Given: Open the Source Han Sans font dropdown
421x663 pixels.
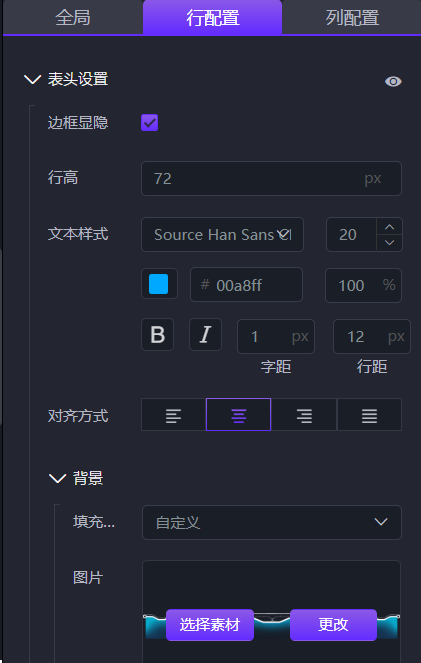Looking at the screenshot, I should (222, 235).
